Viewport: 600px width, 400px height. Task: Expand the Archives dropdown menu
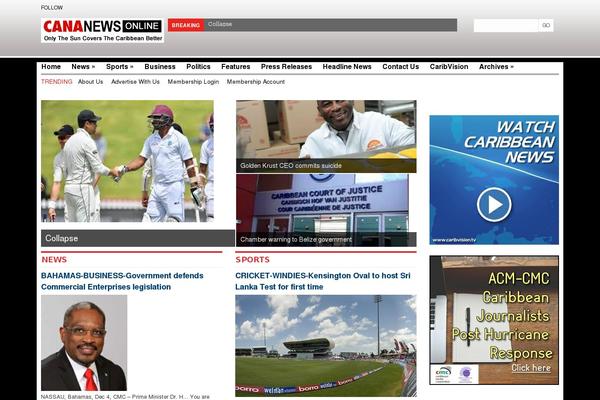pyautogui.click(x=496, y=67)
